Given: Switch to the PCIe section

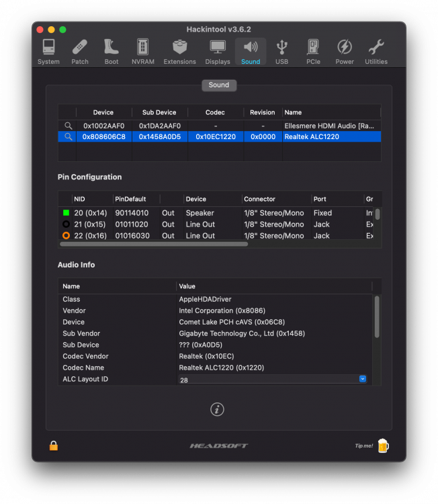Looking at the screenshot, I should click(313, 52).
